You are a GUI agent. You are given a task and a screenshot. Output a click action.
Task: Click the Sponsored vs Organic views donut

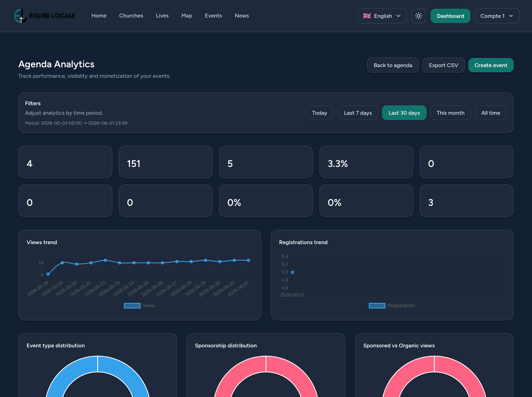(x=434, y=376)
